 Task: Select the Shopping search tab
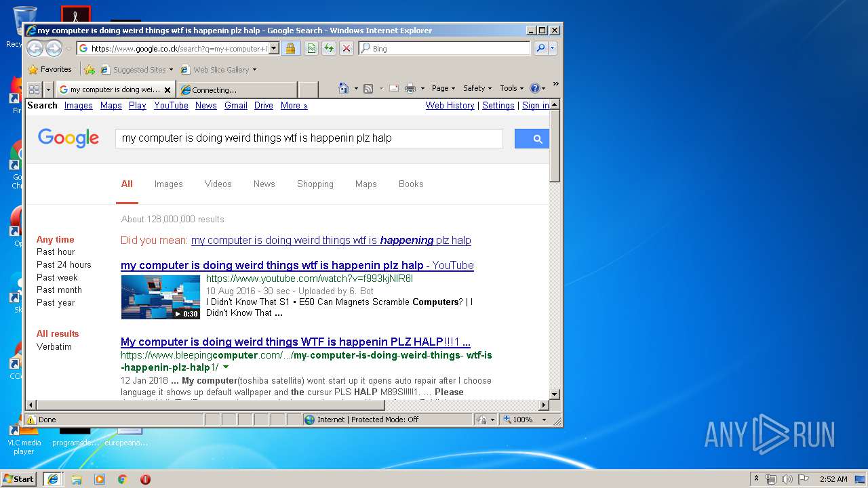(x=315, y=184)
